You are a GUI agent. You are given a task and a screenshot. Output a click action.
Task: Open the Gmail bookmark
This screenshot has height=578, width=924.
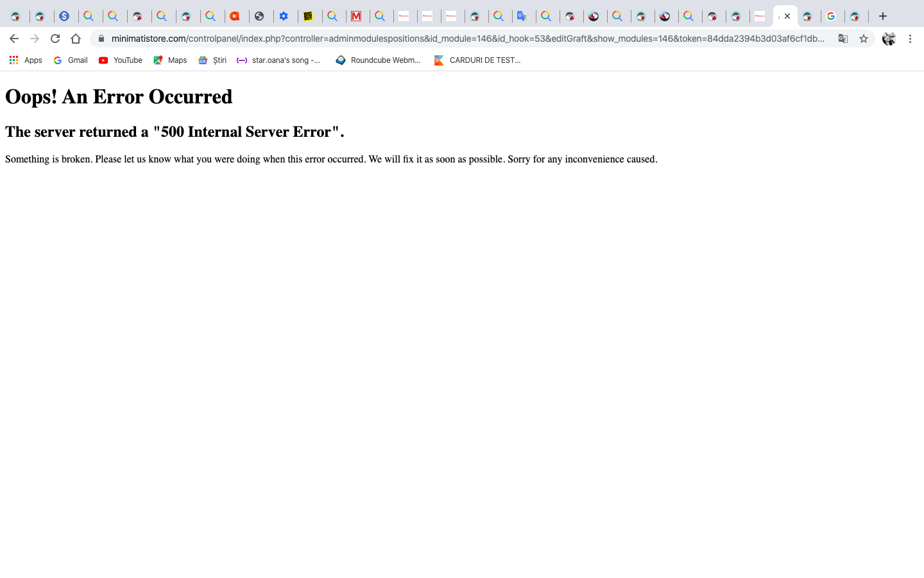(71, 60)
